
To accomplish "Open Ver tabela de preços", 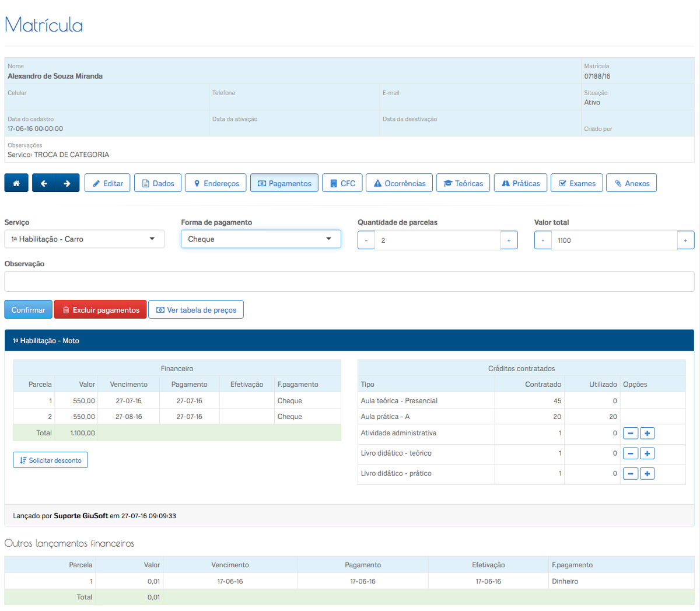I will [x=196, y=310].
